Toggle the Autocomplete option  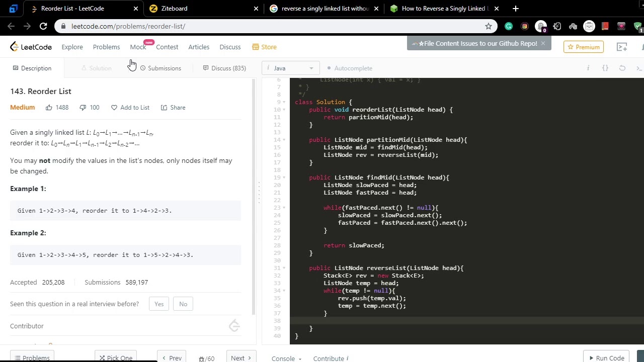(350, 68)
